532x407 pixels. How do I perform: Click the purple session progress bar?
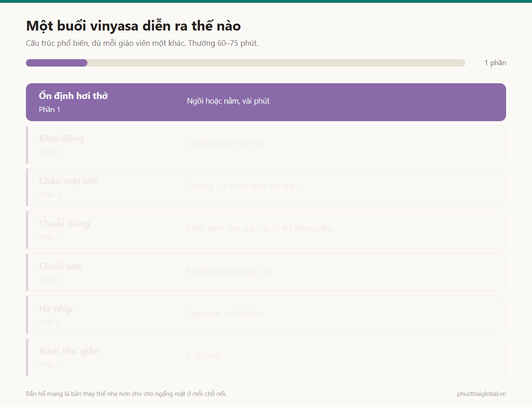tap(245, 63)
